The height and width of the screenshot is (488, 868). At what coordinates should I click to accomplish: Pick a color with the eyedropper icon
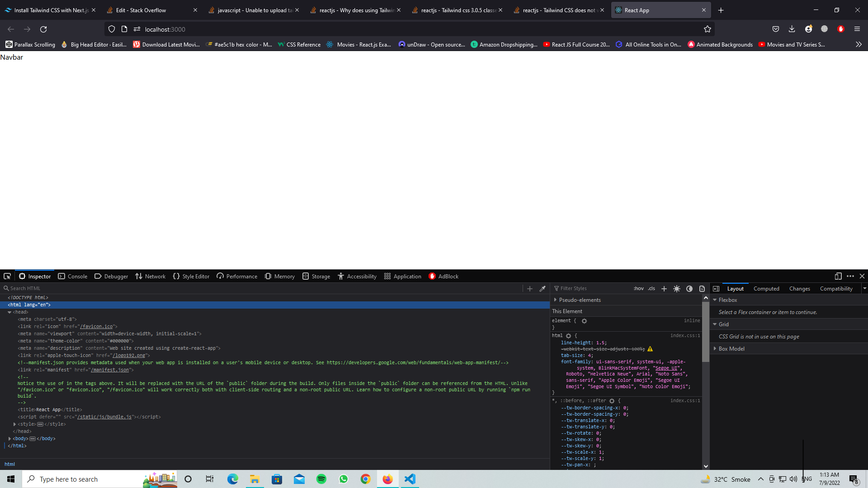pos(542,288)
